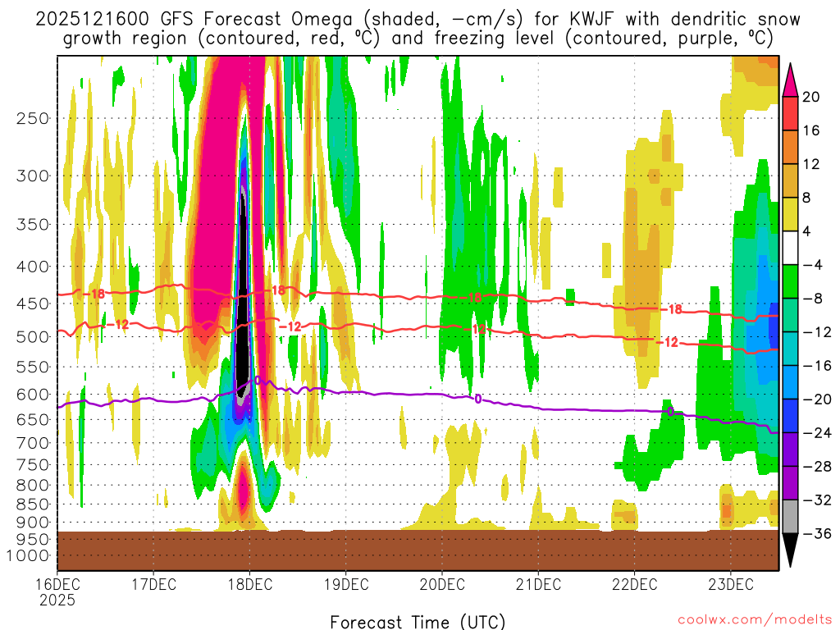Click the 900 pressure level label
Screen dimensions: 840x630
(x=33, y=523)
